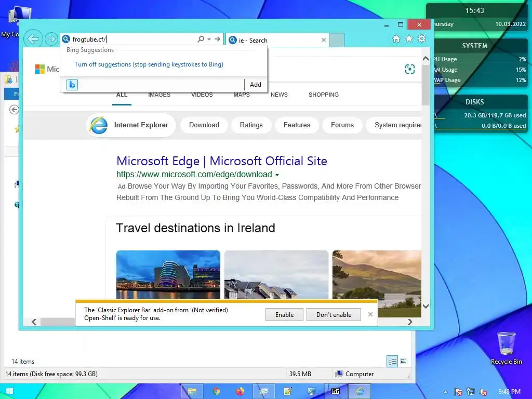Viewport: 532px width, 399px height.
Task: Click the Features filter chip
Action: coord(297,125)
